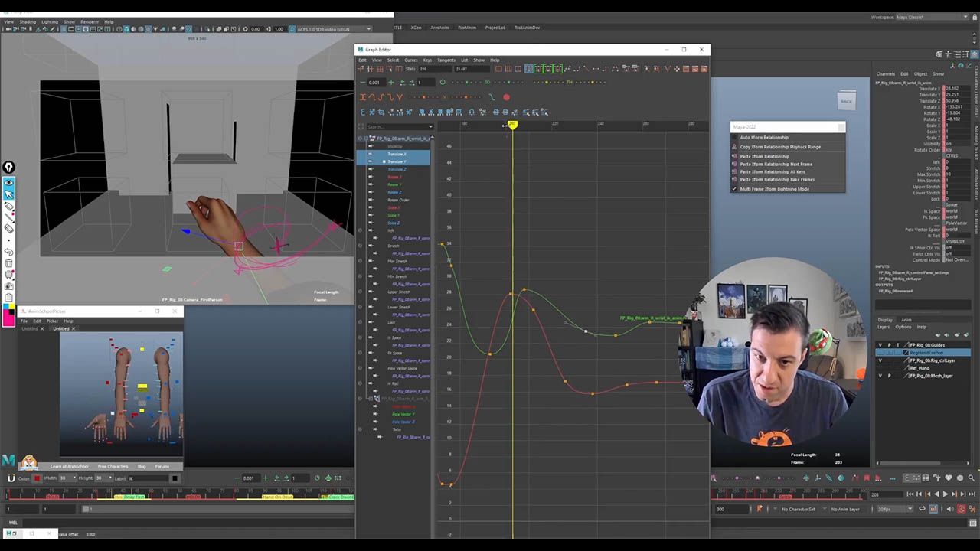Open the Graph Editor search filter dropdown arrow

point(430,127)
